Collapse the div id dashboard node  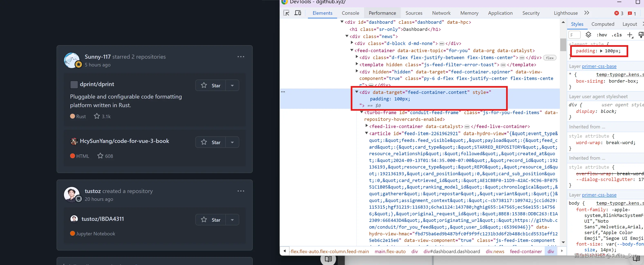[342, 22]
